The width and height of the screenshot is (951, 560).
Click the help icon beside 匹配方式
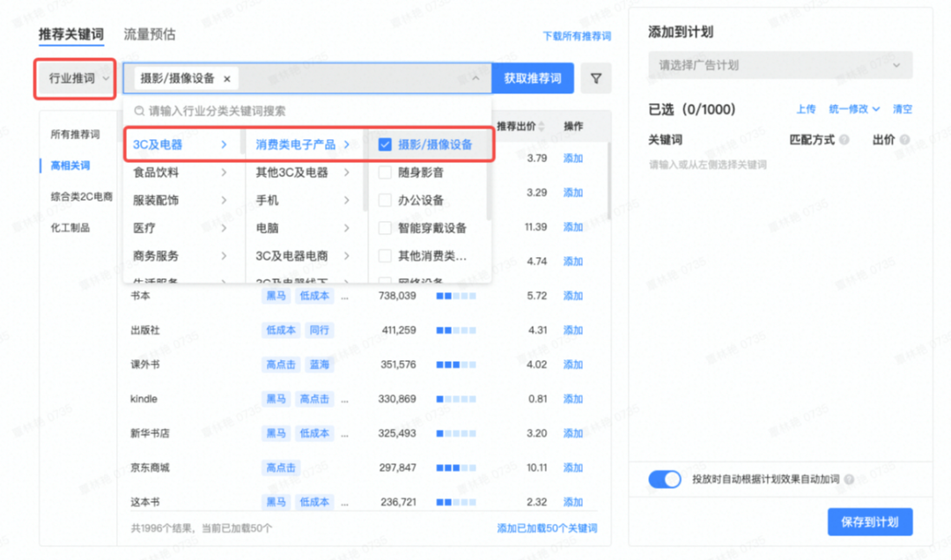pyautogui.click(x=844, y=140)
